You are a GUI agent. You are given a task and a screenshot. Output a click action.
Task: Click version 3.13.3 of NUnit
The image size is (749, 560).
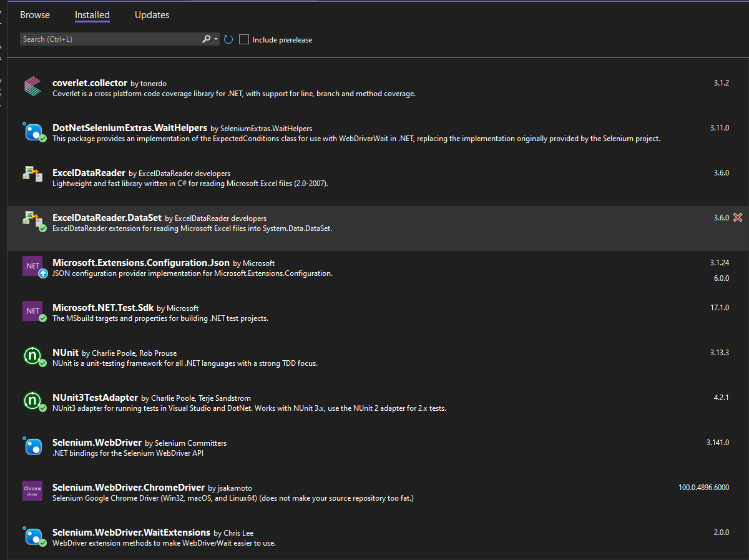click(720, 353)
